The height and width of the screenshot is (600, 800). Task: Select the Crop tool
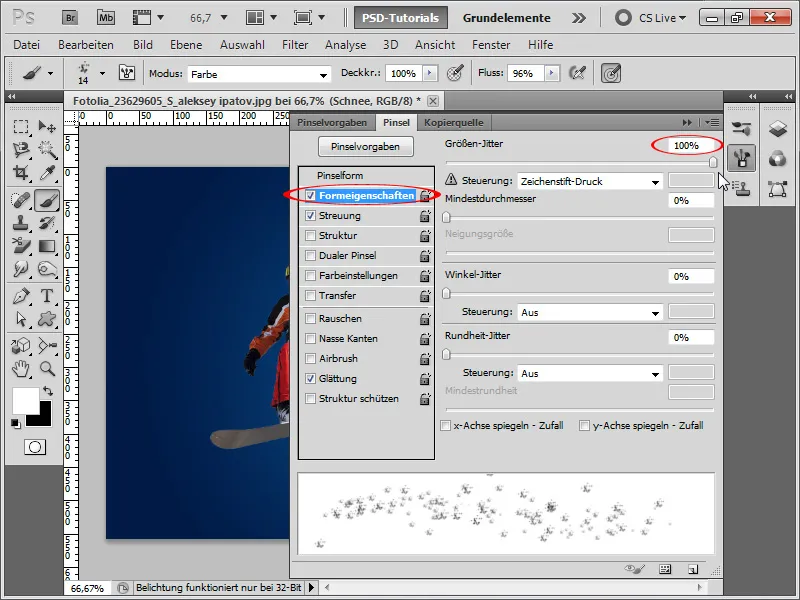click(21, 173)
